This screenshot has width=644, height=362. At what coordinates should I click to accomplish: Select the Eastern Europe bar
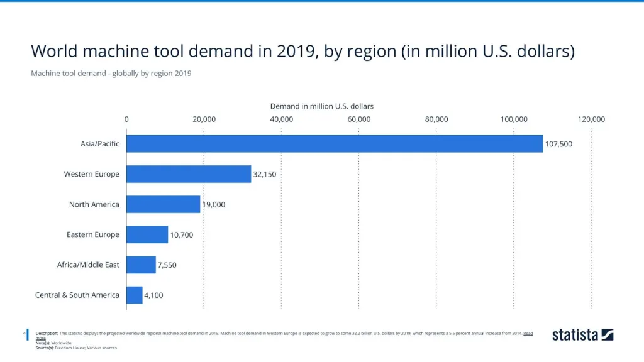pyautogui.click(x=147, y=234)
